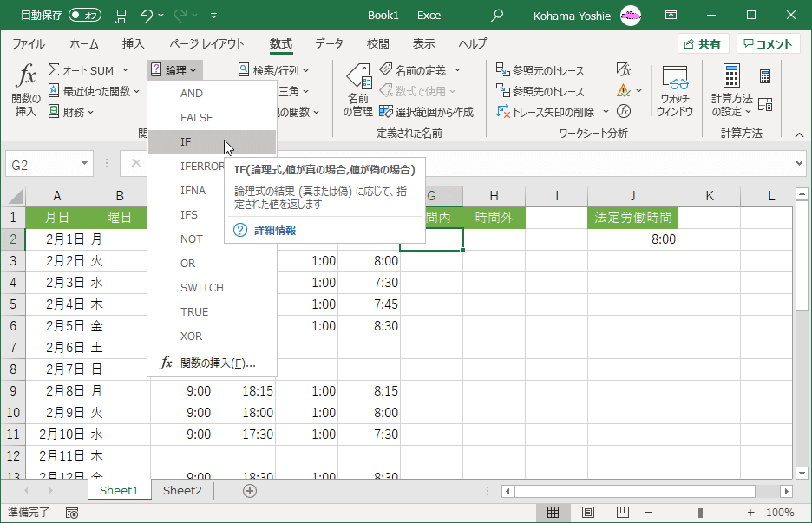Open the Name Manager (名前の管理)
This screenshot has height=523, width=812.
coord(358,89)
